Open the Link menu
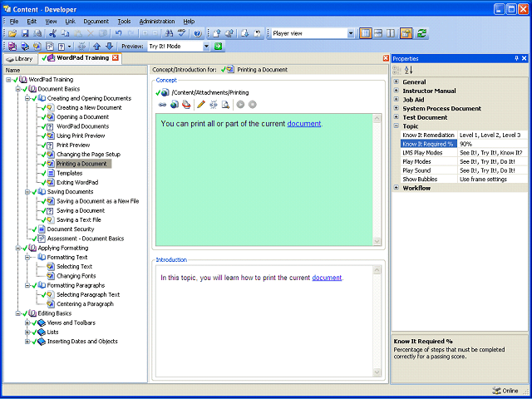Image resolution: width=532 pixels, height=399 pixels. [70, 21]
